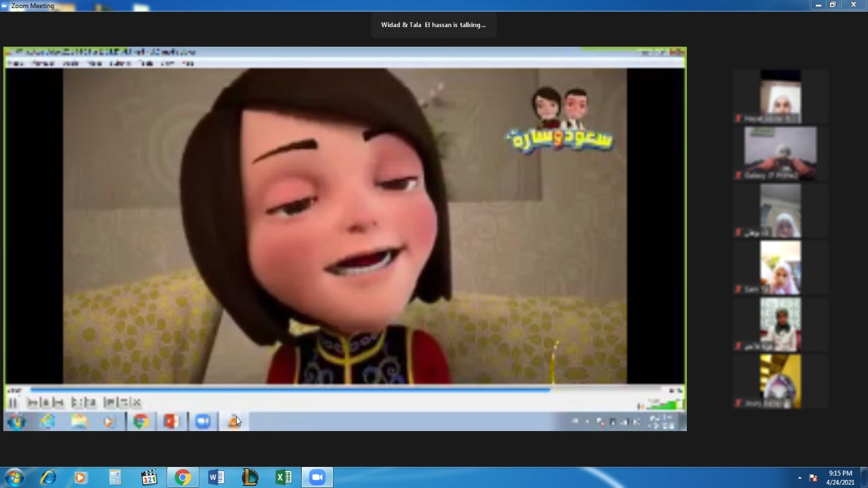This screenshot has width=868, height=488.
Task: Switch to the active Zoom taskbar button
Action: [317, 478]
